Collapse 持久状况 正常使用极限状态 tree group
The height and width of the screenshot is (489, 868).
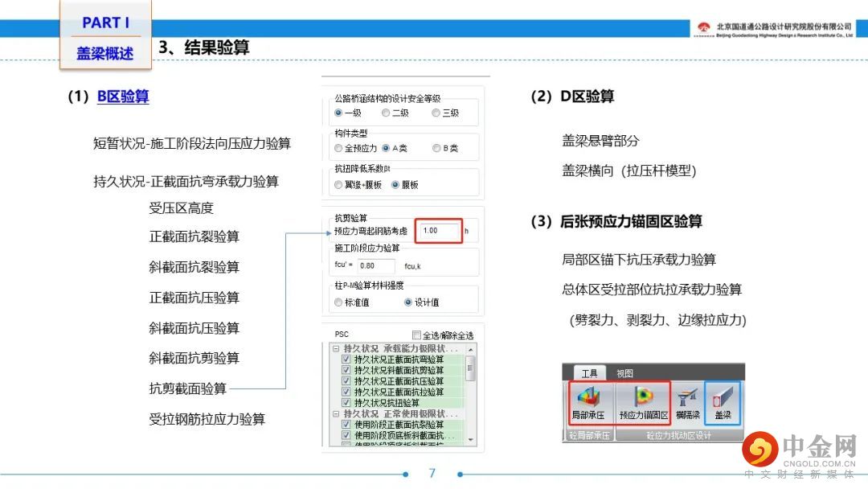(x=336, y=413)
